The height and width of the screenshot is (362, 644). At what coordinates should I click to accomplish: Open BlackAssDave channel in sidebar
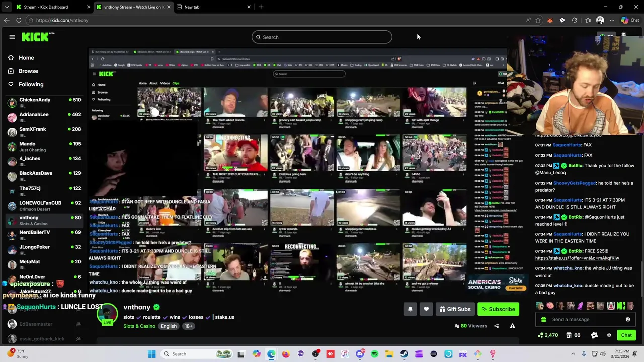44,176
